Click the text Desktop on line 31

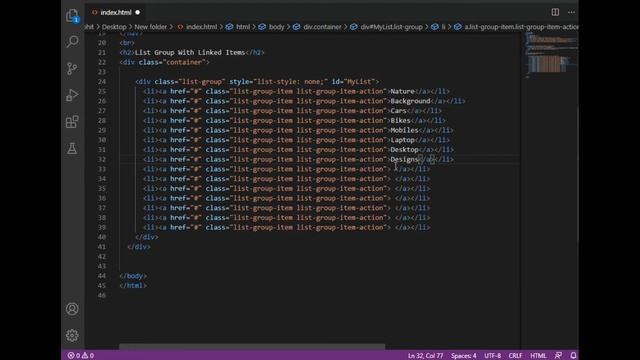tap(404, 150)
